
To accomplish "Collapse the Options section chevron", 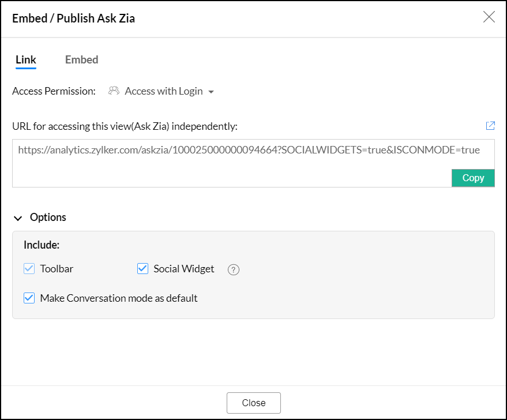I will point(18,218).
